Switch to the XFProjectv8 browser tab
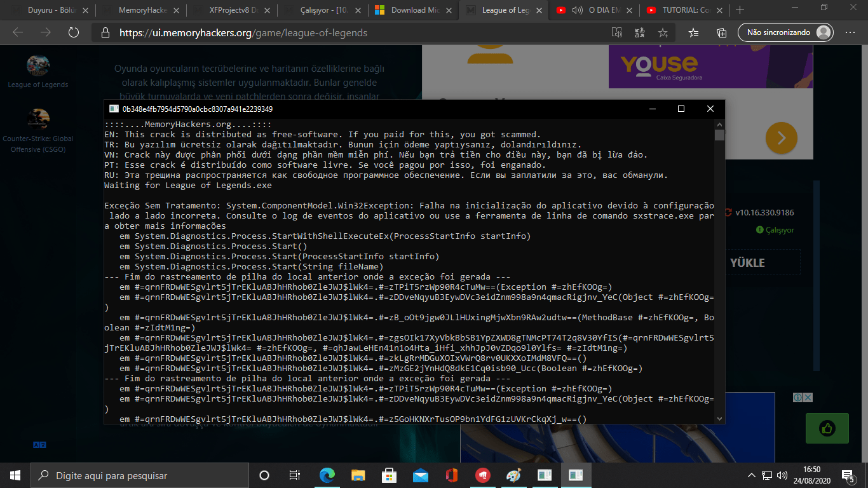Viewport: 868px width, 488px height. [x=233, y=10]
